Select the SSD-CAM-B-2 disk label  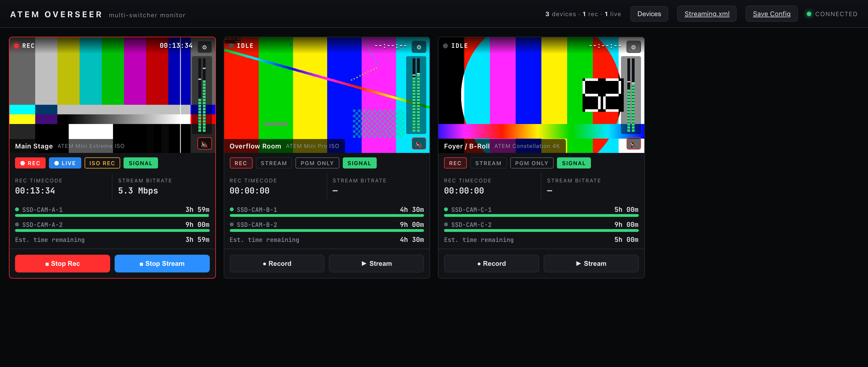(x=257, y=225)
